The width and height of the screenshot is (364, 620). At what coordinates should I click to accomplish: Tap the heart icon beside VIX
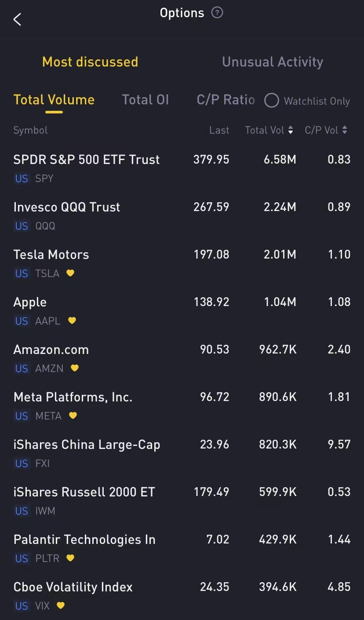[61, 605]
